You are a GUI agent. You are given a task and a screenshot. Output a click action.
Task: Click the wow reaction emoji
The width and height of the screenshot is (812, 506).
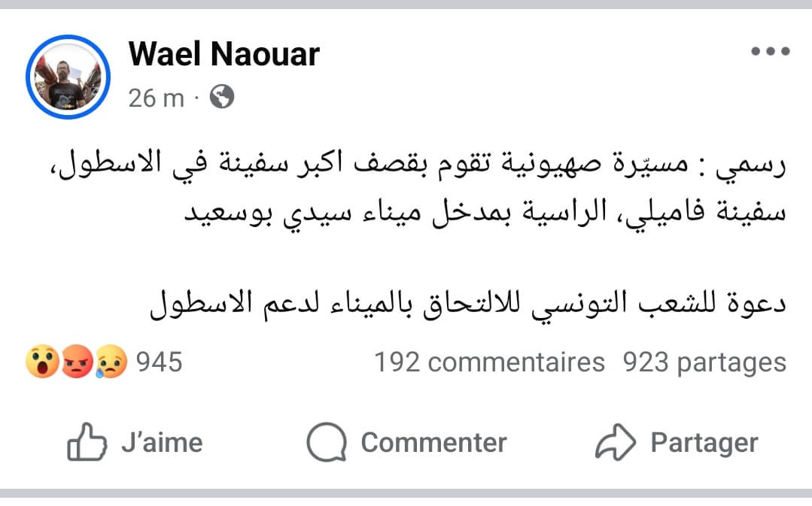tap(41, 362)
